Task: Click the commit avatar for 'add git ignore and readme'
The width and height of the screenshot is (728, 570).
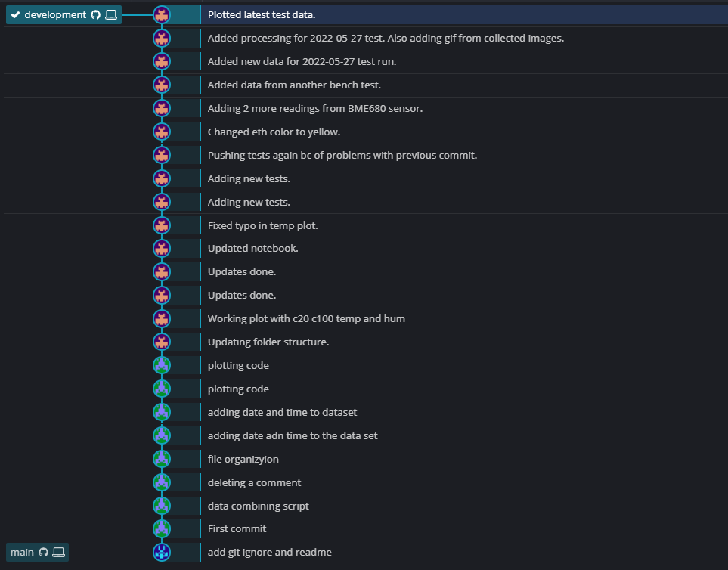Action: 161,552
